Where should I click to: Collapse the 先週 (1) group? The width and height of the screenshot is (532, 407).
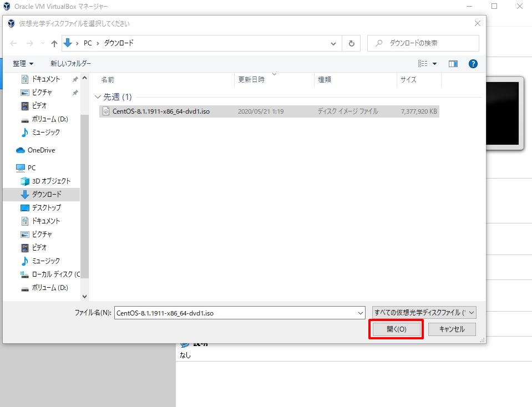coord(98,97)
